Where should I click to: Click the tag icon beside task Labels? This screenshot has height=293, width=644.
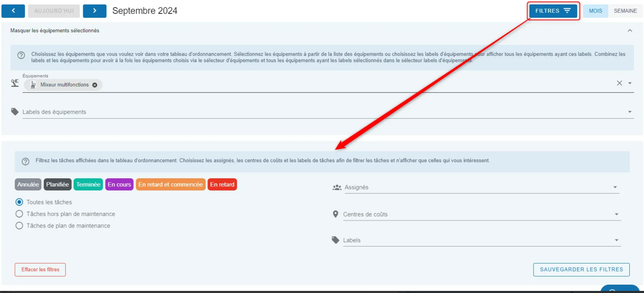tap(335, 240)
